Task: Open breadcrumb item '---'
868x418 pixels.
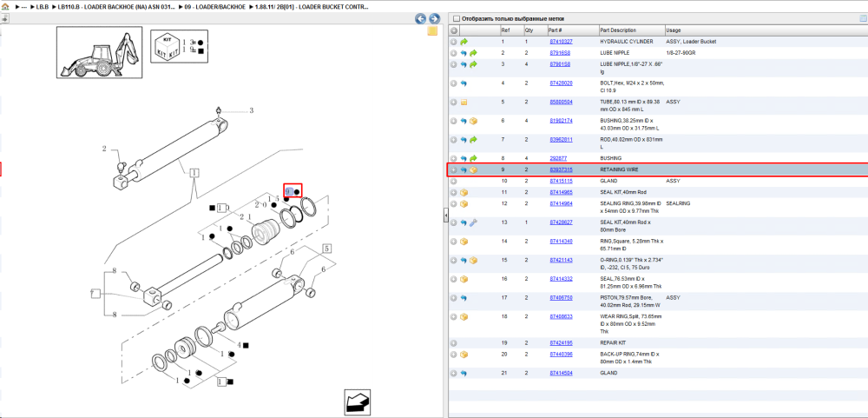Action: point(23,7)
